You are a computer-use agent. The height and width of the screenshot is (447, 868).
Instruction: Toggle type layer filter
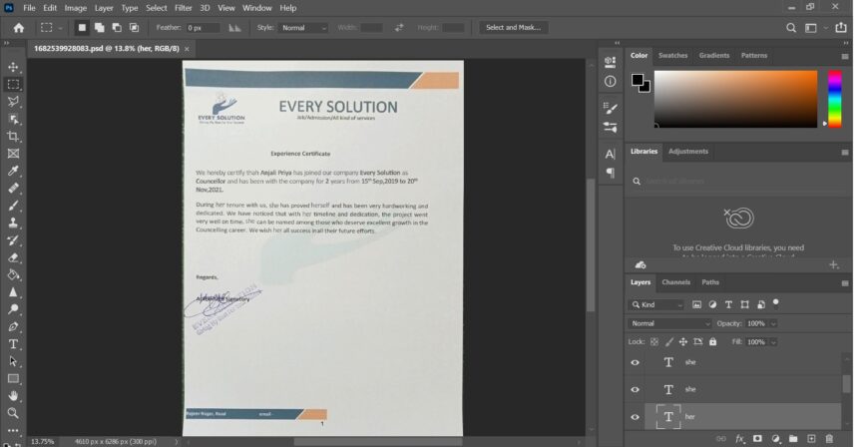[x=728, y=304]
